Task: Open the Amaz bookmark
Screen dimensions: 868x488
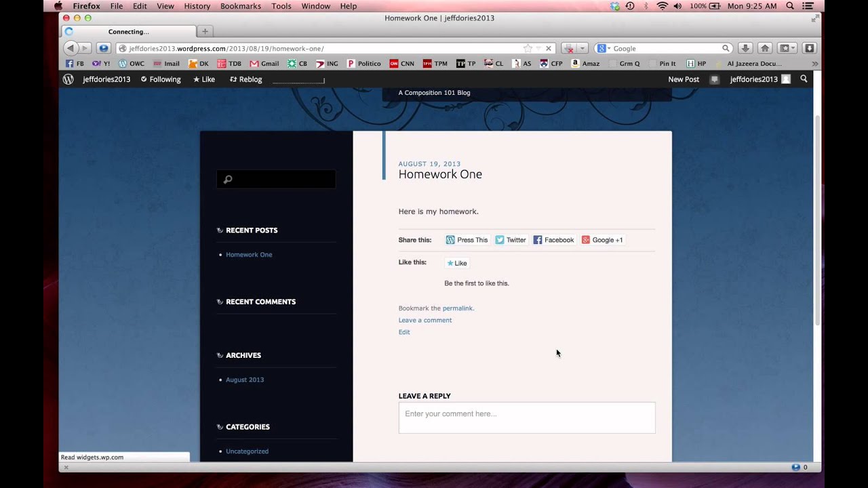Action: pos(585,64)
